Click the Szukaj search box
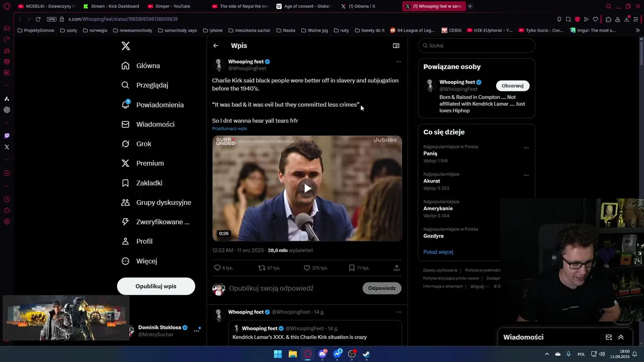Image resolution: width=644 pixels, height=362 pixels. [x=476, y=46]
